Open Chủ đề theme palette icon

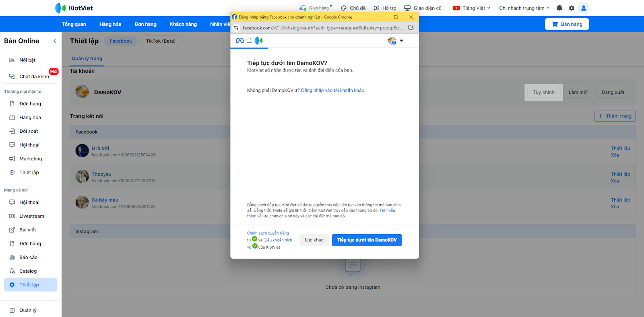(x=344, y=8)
